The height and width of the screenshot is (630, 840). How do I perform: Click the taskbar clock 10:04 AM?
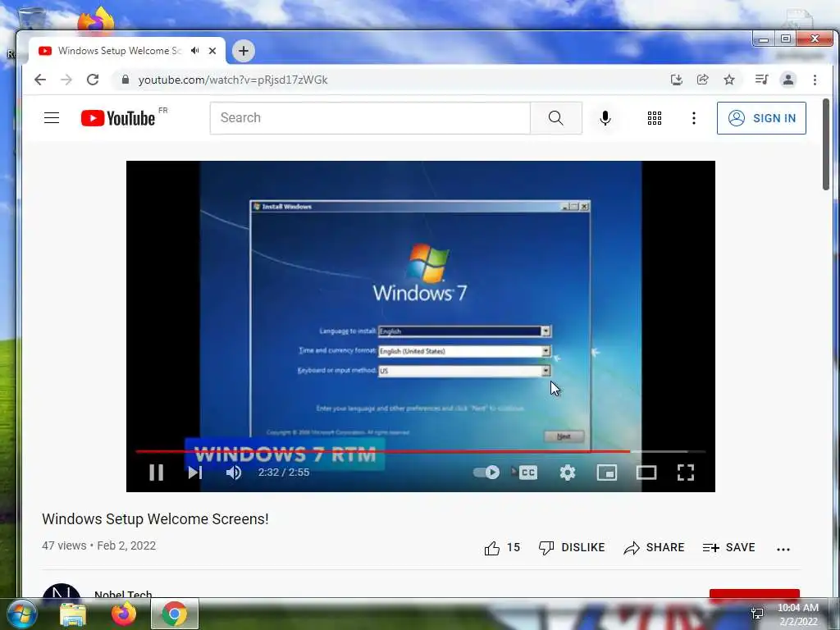(798, 608)
